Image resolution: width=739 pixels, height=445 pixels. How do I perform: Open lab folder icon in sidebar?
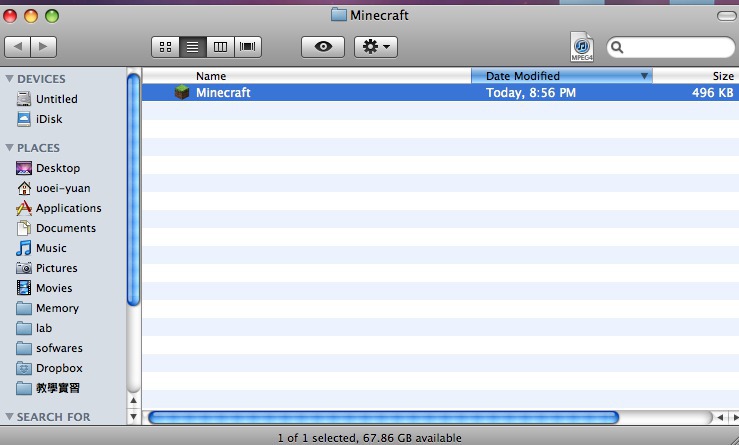(24, 328)
